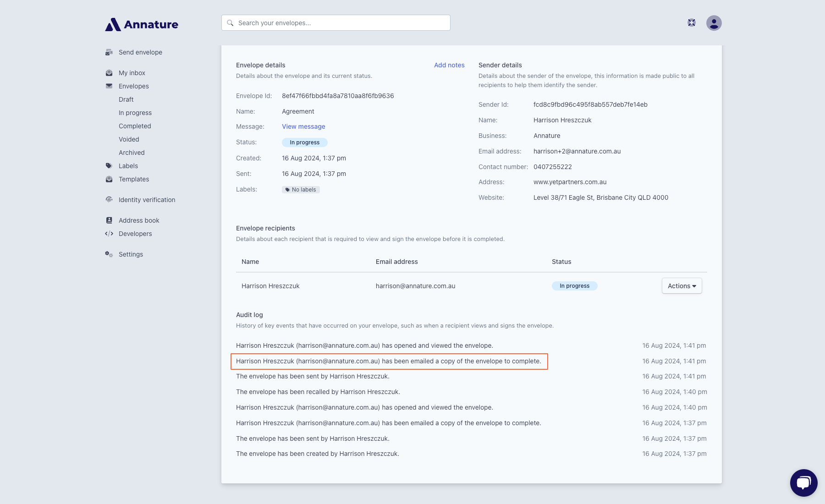Screen dimensions: 825x504
Task: Select the Identity verification icon
Action: pyautogui.click(x=109, y=199)
